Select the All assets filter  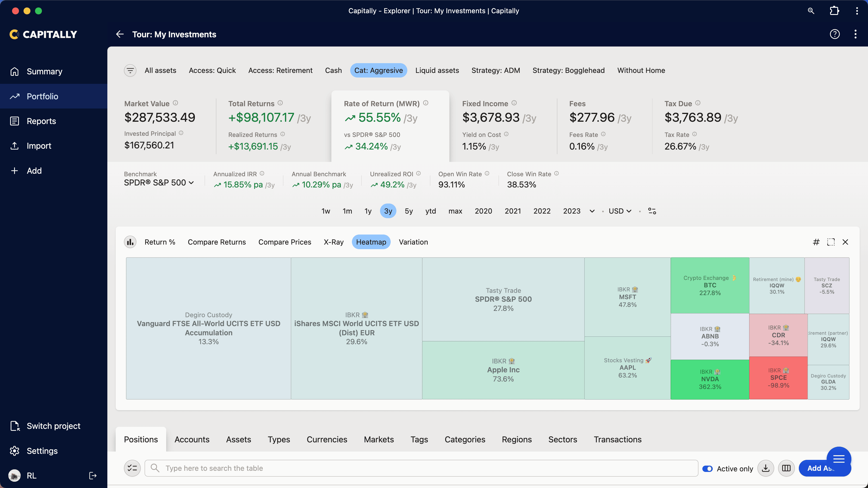pos(160,70)
